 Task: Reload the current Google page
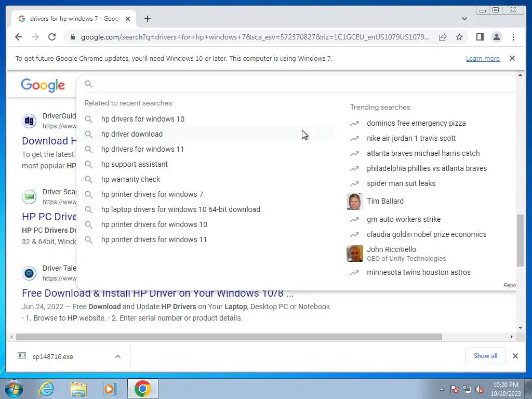pyautogui.click(x=52, y=37)
